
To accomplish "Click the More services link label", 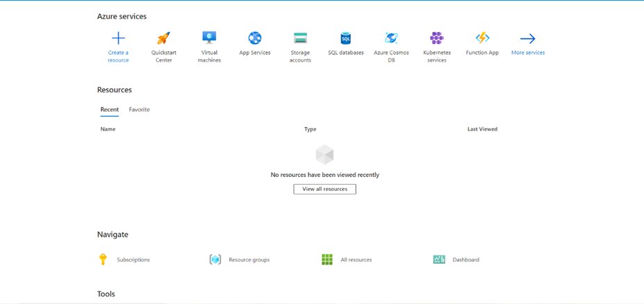I will [528, 53].
